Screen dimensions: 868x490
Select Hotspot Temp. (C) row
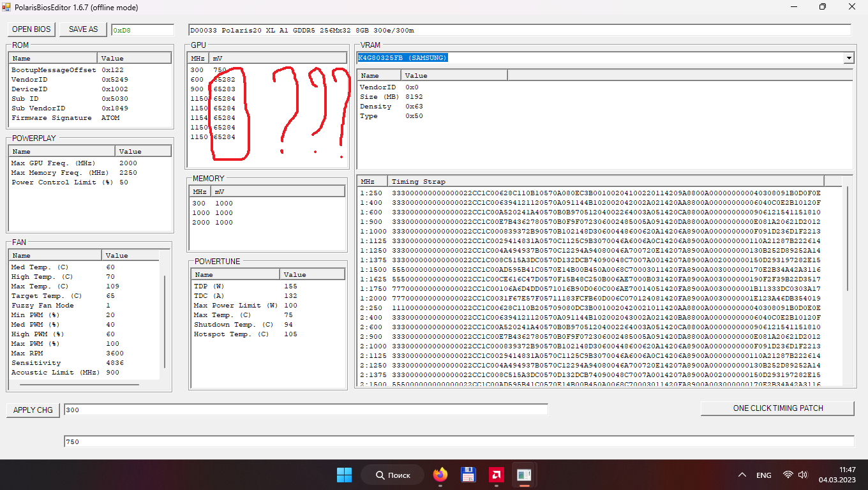[268, 334]
